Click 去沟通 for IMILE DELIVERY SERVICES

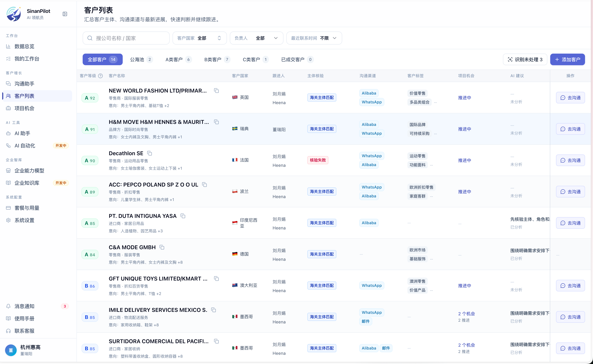pyautogui.click(x=570, y=317)
